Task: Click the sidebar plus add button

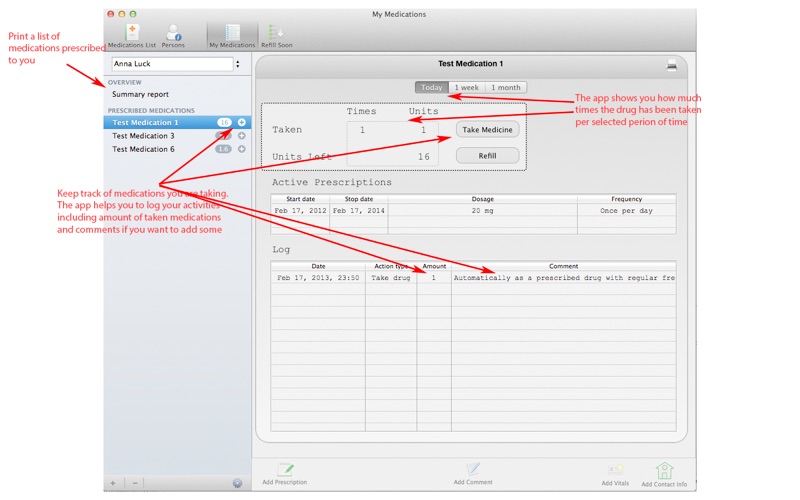Action: (x=113, y=483)
